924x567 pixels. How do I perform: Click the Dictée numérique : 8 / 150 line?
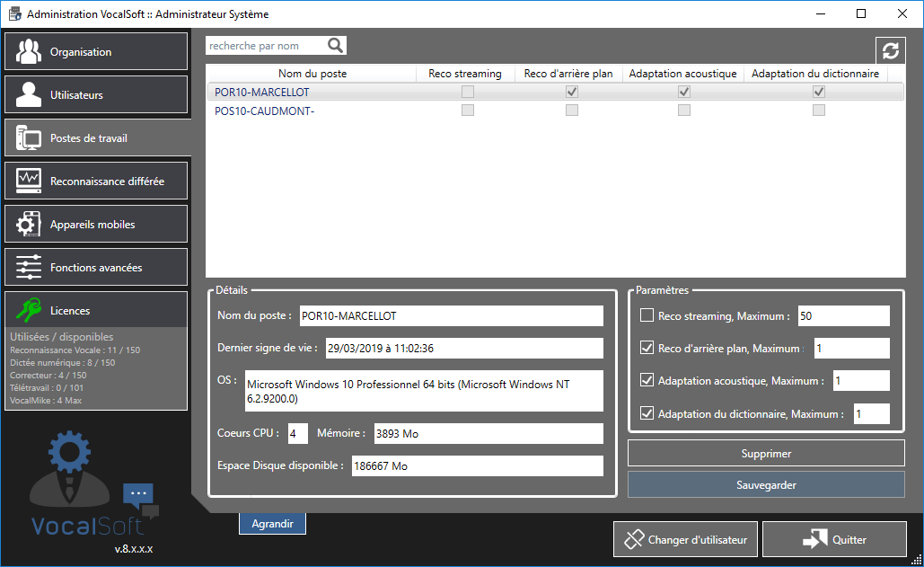click(x=63, y=362)
